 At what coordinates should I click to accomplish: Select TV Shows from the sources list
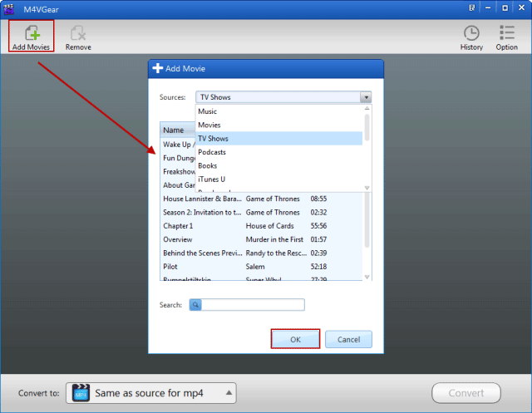(279, 138)
